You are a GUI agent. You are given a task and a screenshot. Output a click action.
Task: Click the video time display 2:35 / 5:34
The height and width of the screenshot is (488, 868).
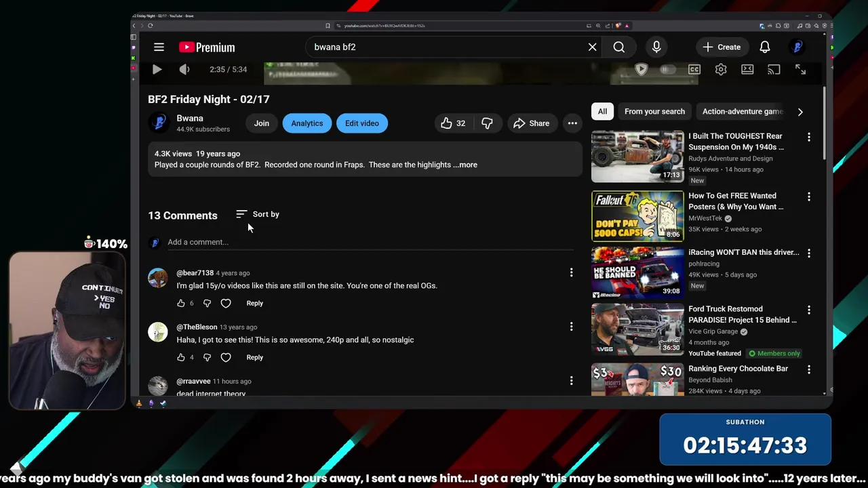[228, 69]
